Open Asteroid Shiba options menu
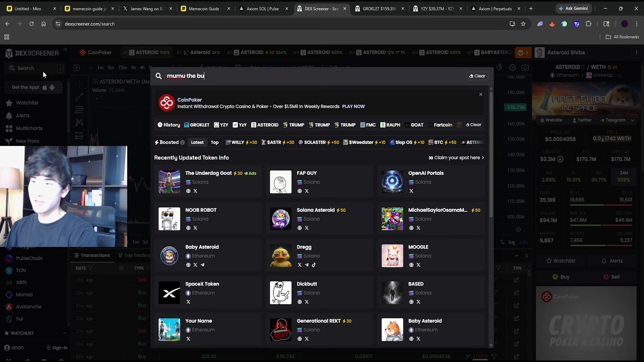 [636, 53]
